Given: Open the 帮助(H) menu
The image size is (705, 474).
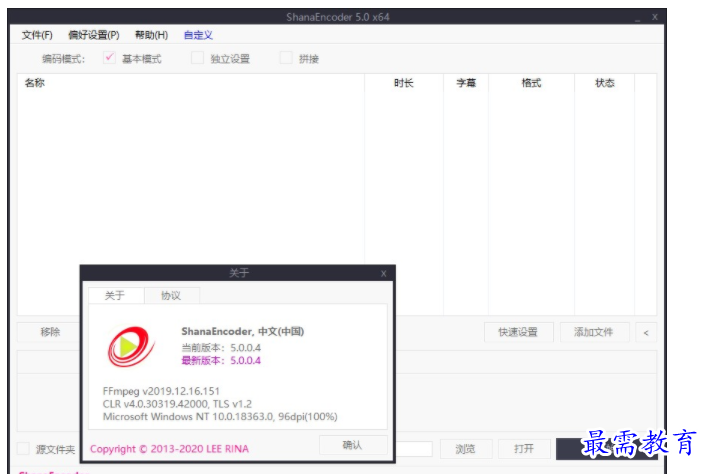Looking at the screenshot, I should [152, 35].
